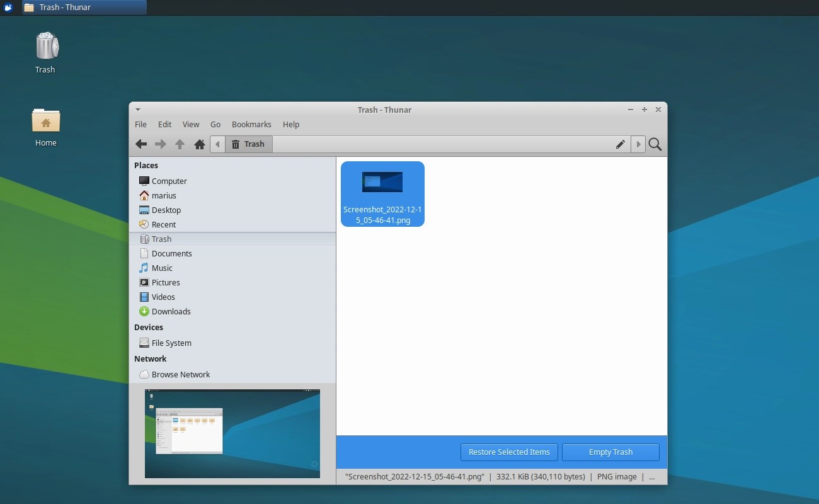Open the Go menu
The width and height of the screenshot is (819, 504).
pyautogui.click(x=215, y=124)
